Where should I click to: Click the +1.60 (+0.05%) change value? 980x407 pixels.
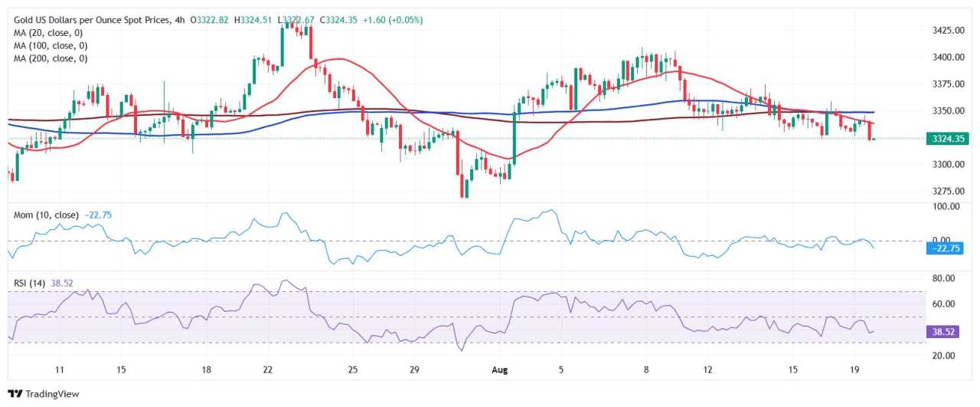pyautogui.click(x=391, y=20)
